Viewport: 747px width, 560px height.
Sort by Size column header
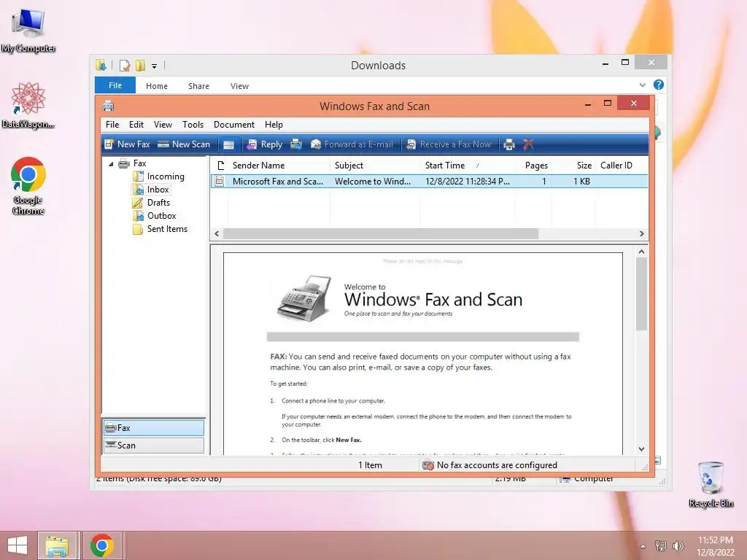click(x=573, y=166)
